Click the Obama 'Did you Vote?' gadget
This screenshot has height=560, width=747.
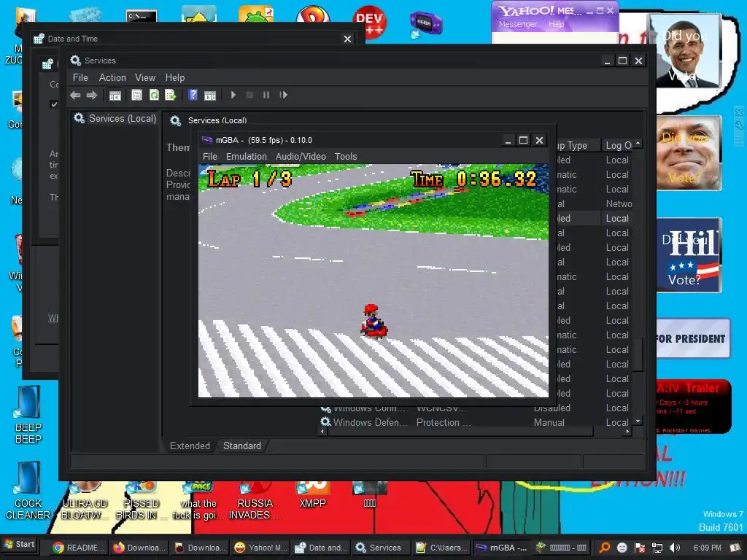point(686,50)
